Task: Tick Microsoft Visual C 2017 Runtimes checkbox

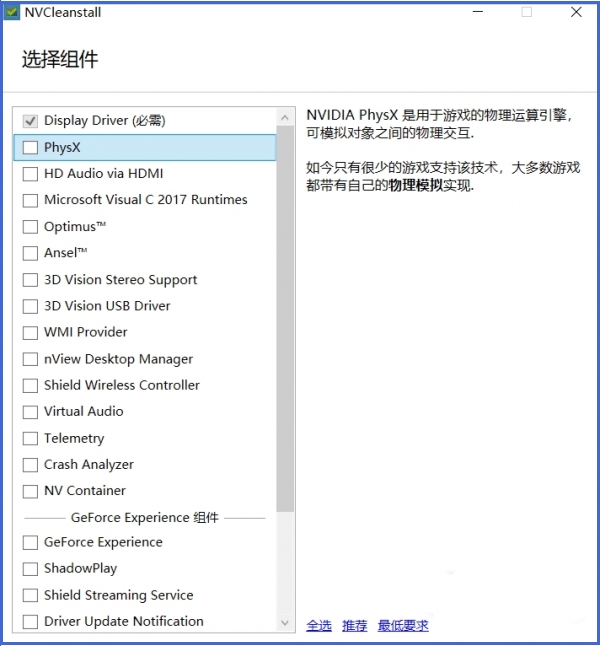Action: [30, 200]
